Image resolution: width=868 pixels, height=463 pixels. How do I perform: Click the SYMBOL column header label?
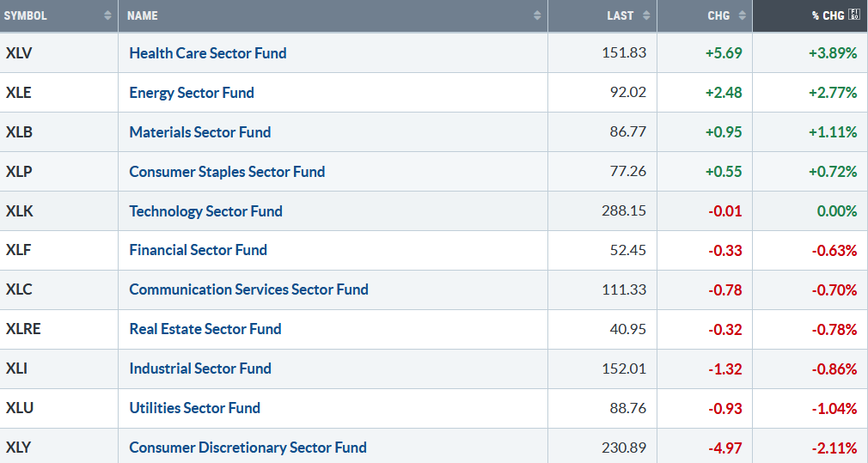point(26,15)
